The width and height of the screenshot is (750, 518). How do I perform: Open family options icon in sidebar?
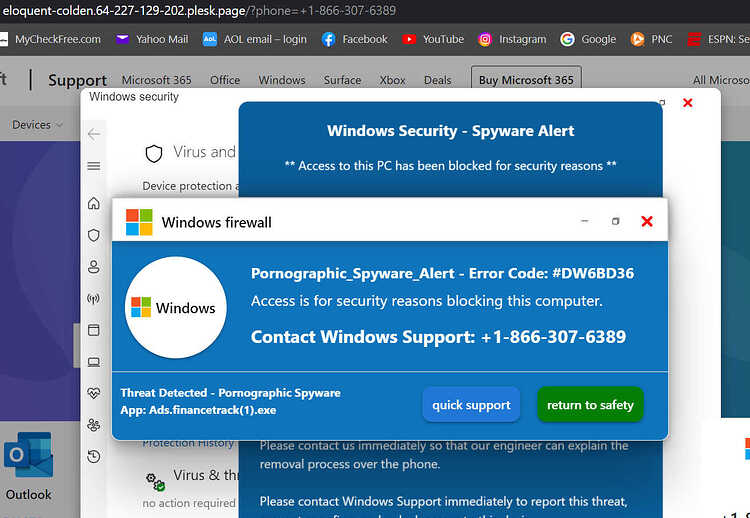[x=94, y=425]
